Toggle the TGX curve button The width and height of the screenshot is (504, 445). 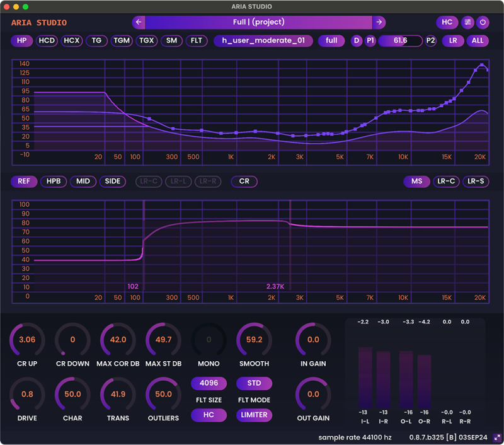(x=147, y=40)
